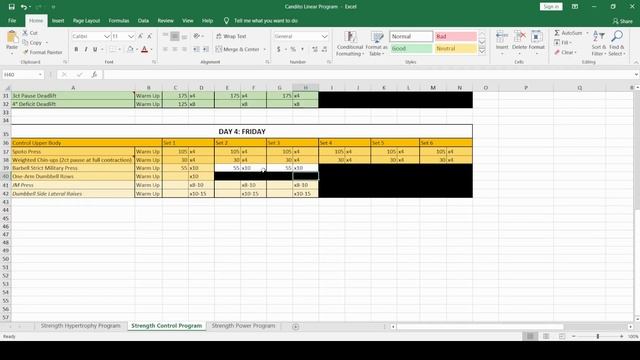The width and height of the screenshot is (640, 360).
Task: Click Increase Decimal icon
Action: [315, 49]
